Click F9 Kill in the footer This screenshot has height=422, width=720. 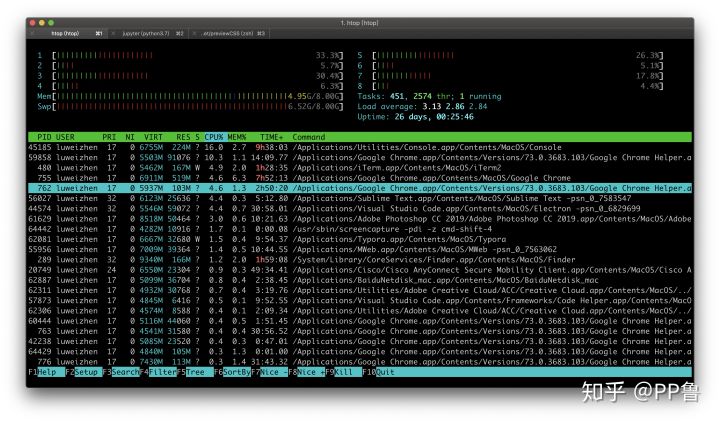345,371
